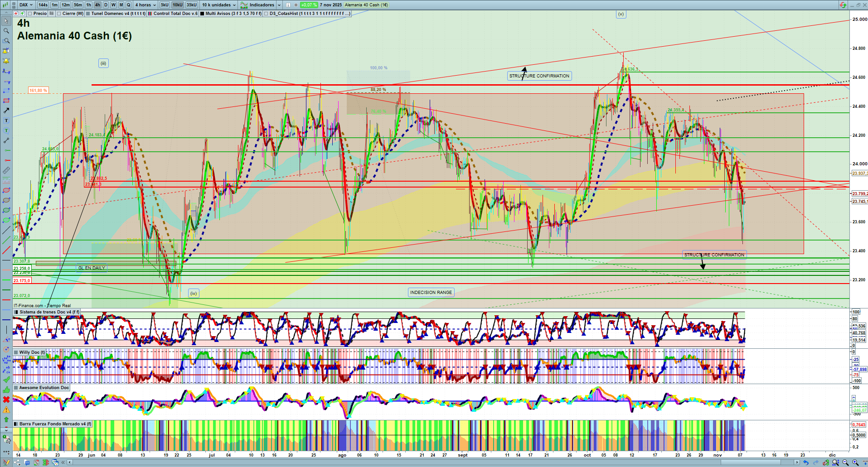This screenshot has width=868, height=467.
Task: Click the thumbs up icon in sidebar
Action: click(6, 390)
